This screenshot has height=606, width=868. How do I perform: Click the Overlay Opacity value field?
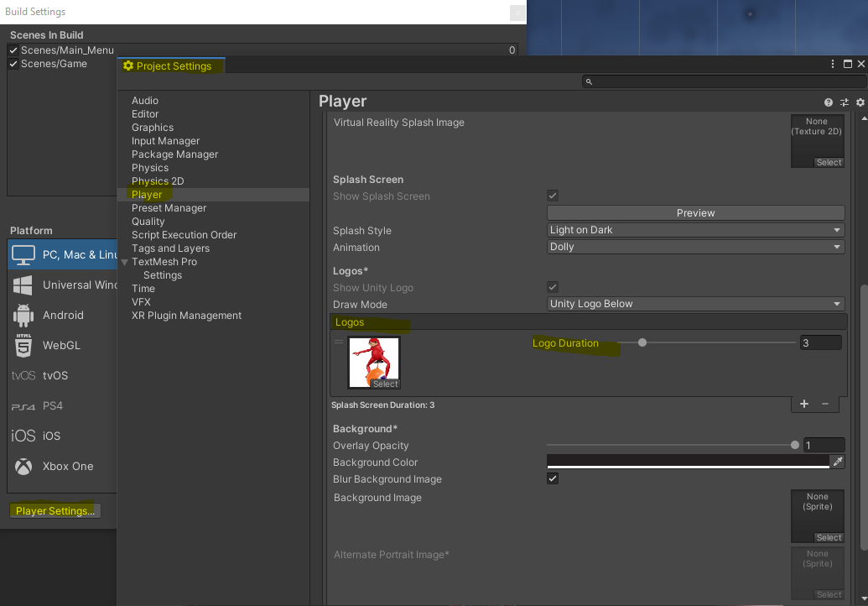pos(824,445)
